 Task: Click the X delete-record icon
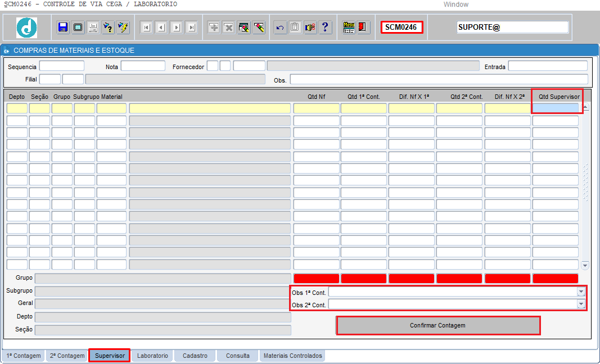(x=228, y=28)
